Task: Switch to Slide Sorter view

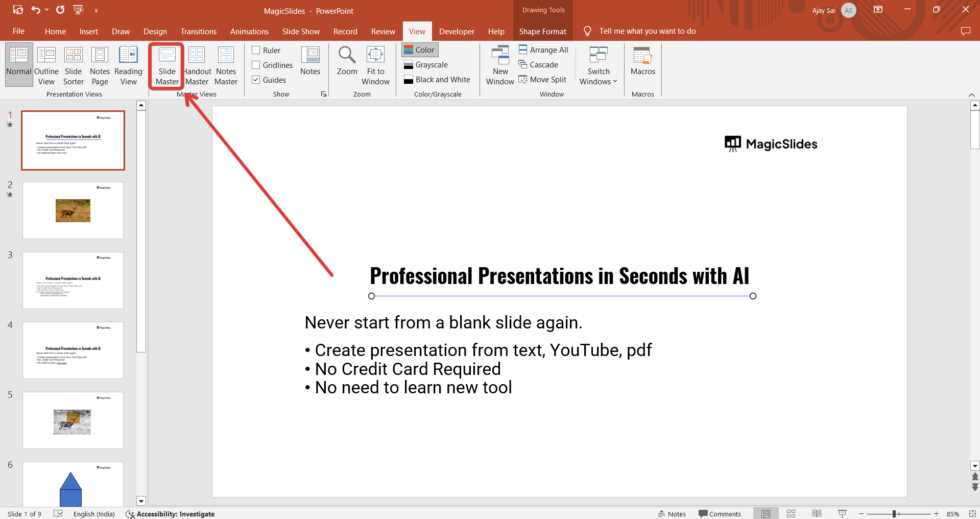Action: click(73, 65)
